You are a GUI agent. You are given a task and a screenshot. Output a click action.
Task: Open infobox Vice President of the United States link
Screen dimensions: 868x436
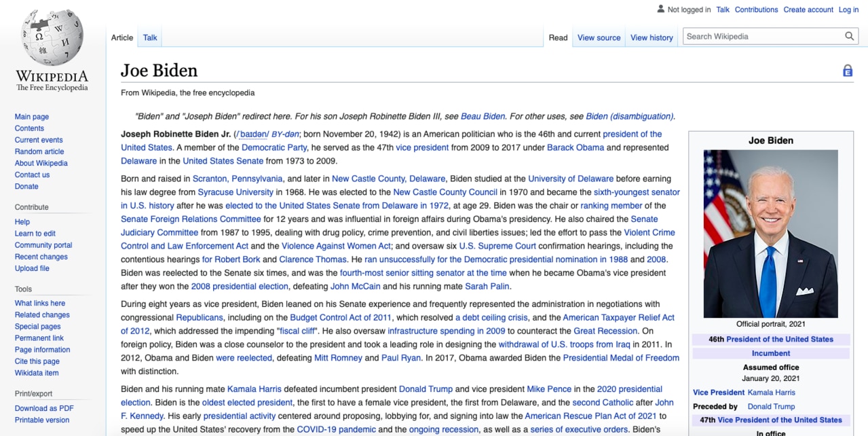click(780, 420)
